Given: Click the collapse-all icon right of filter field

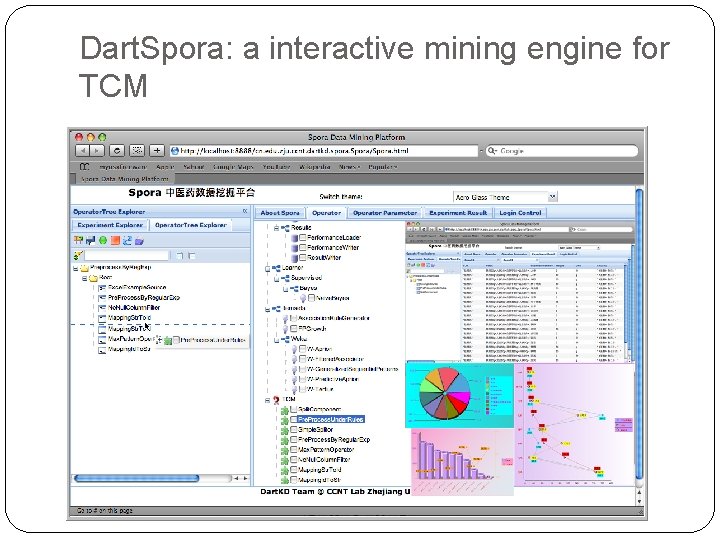Looking at the screenshot, I should [192, 255].
